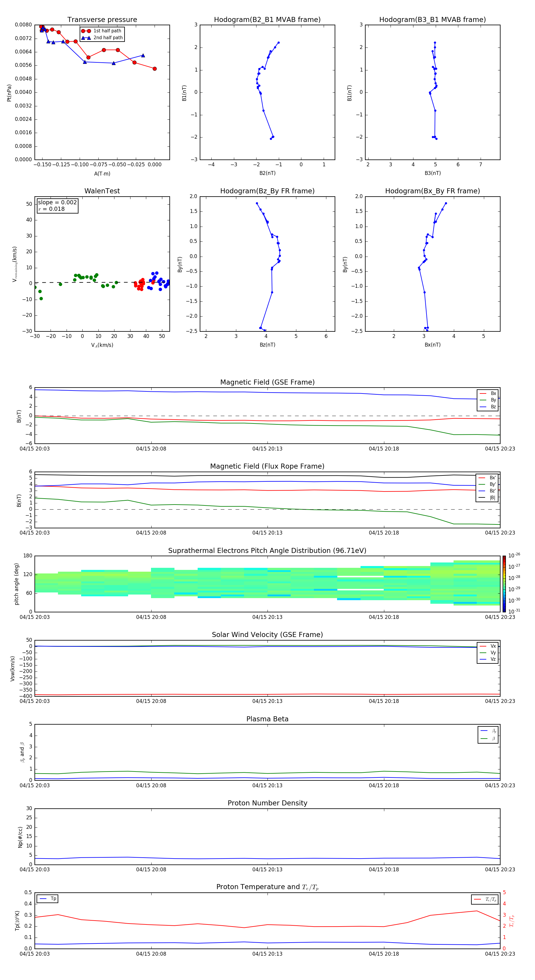535x980 pixels.
Task: Click 'B2(nT)' x-axis label
Action: tap(267, 173)
